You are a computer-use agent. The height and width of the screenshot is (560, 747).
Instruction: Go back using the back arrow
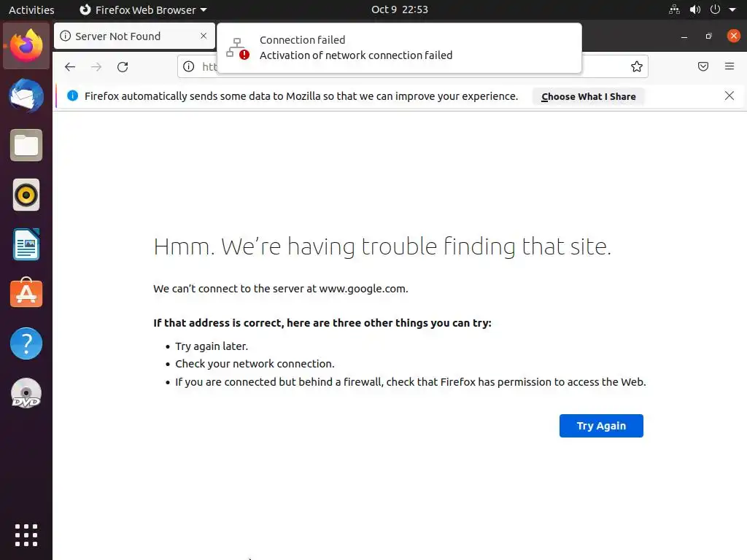[70, 66]
